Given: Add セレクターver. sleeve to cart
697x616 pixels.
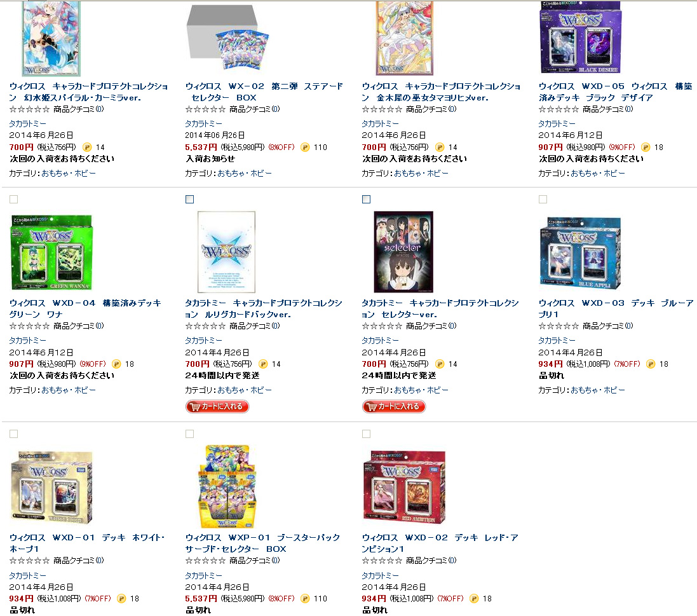Looking at the screenshot, I should [x=394, y=406].
